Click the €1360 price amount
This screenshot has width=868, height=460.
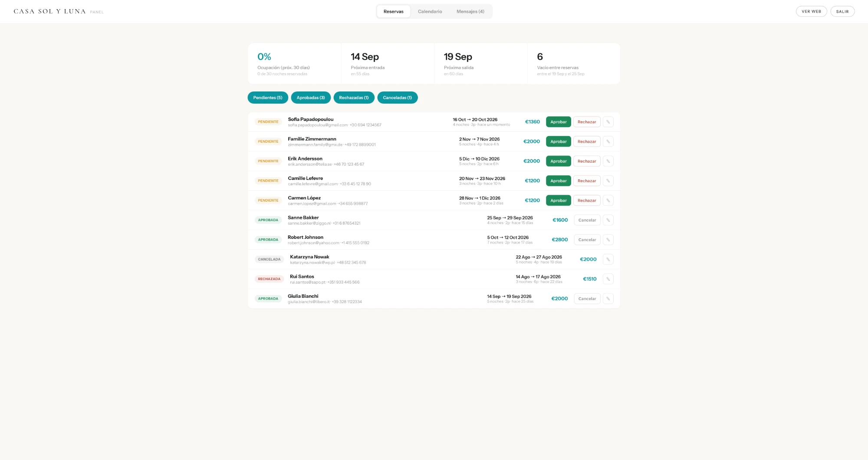(x=533, y=122)
